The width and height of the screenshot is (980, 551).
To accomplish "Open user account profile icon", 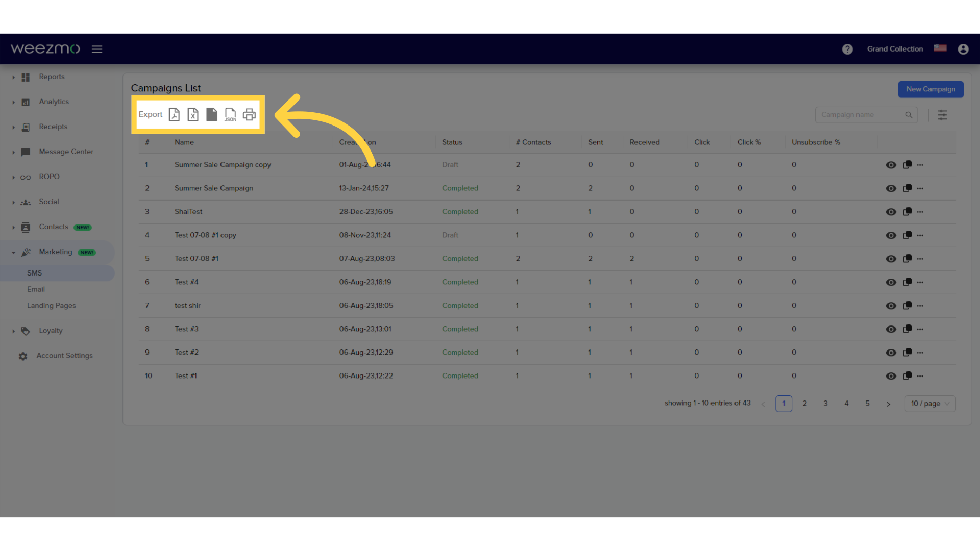I will tap(963, 49).
